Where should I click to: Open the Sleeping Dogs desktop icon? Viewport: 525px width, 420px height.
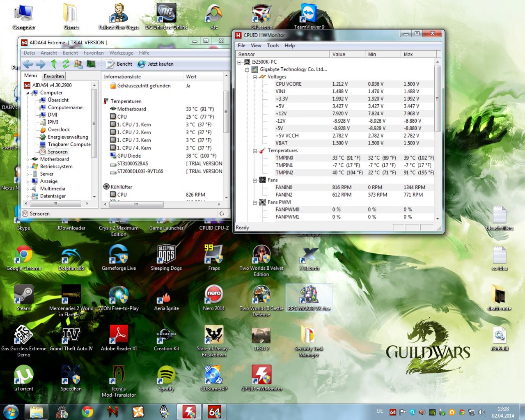[166, 258]
